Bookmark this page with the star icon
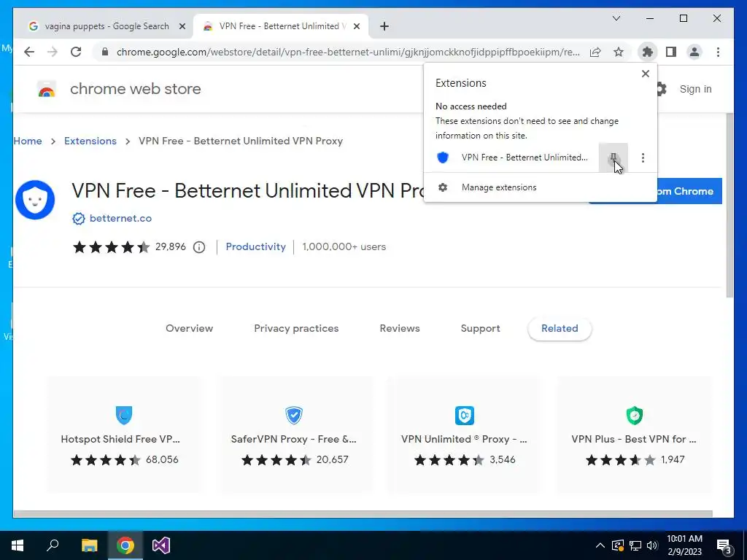The width and height of the screenshot is (747, 560). click(x=619, y=52)
